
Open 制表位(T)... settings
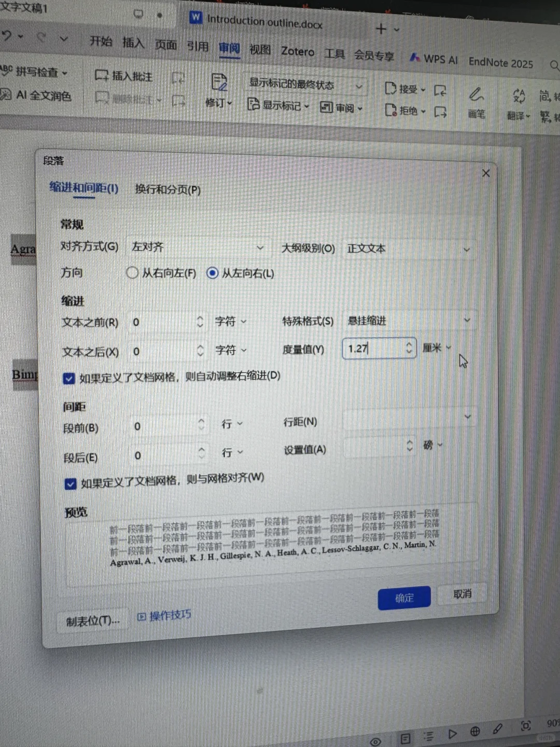[x=92, y=620]
